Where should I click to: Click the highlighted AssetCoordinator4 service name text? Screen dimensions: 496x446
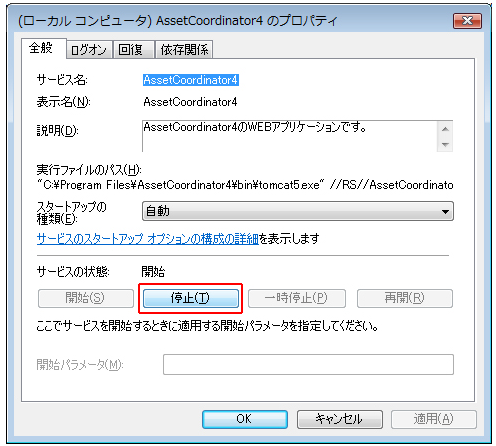click(x=191, y=80)
